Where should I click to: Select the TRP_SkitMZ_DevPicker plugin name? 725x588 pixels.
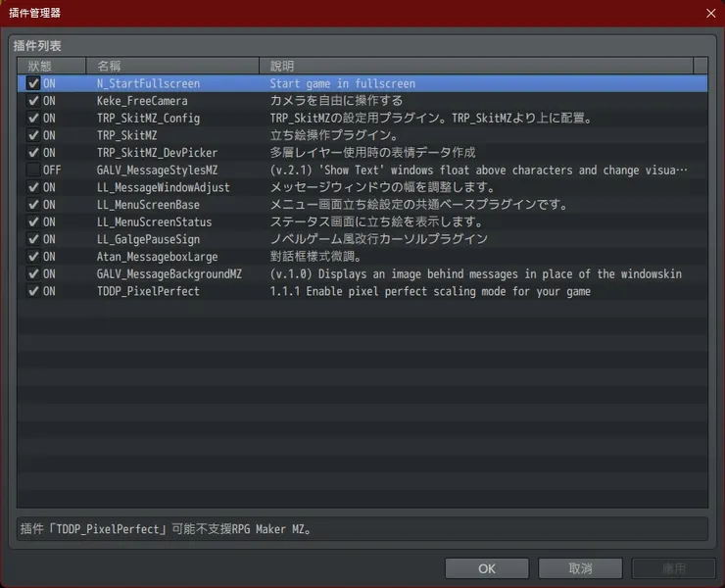tap(157, 153)
